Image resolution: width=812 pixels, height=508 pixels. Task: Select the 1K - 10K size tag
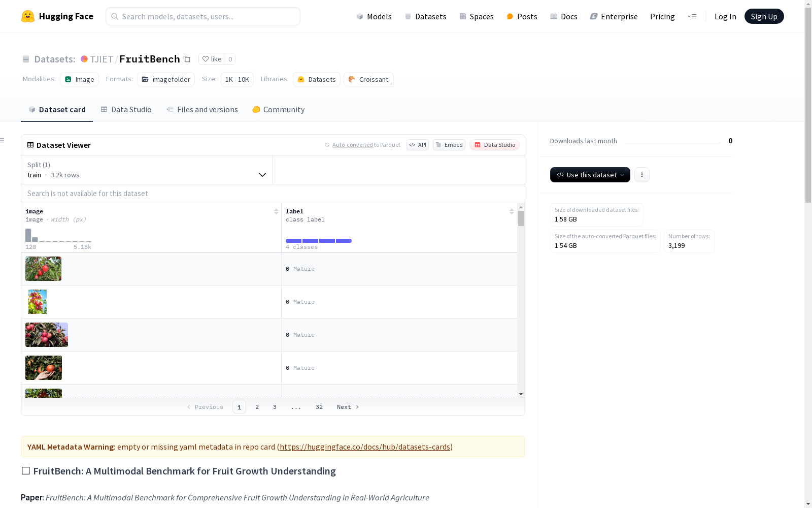237,79
